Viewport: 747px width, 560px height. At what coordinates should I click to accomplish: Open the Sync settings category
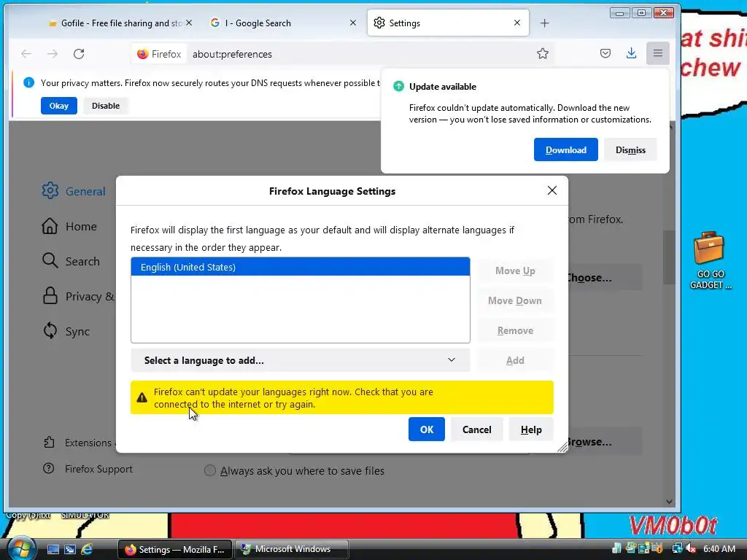pos(66,331)
